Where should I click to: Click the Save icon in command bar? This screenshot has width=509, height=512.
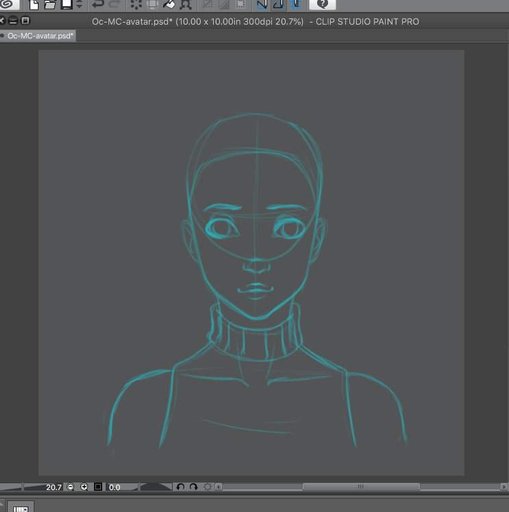67,4
